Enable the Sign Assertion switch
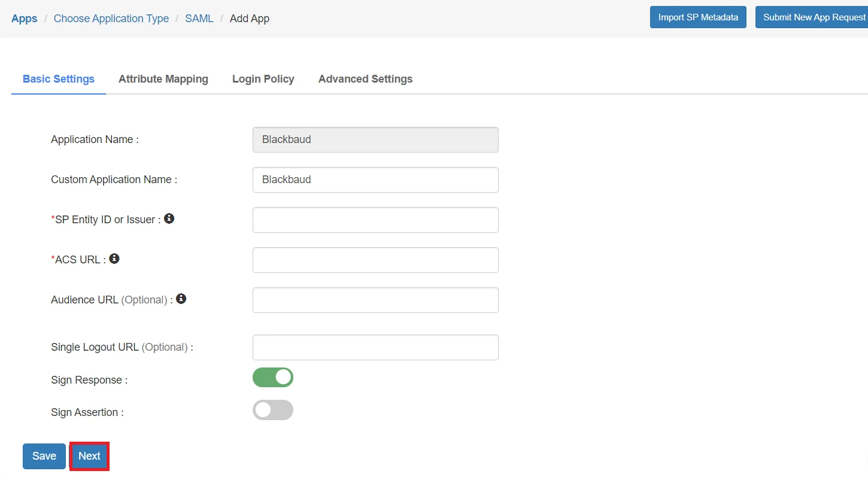The height and width of the screenshot is (480, 868). pyautogui.click(x=273, y=410)
